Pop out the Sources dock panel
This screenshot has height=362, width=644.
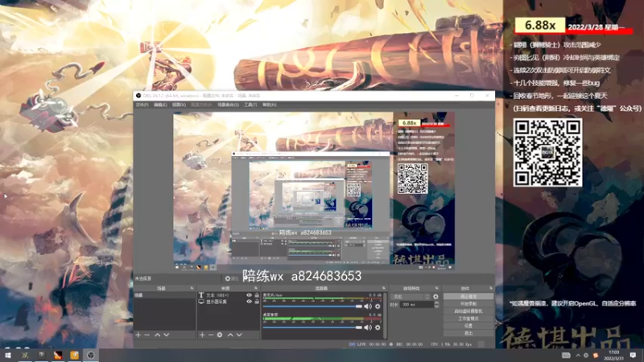256,288
